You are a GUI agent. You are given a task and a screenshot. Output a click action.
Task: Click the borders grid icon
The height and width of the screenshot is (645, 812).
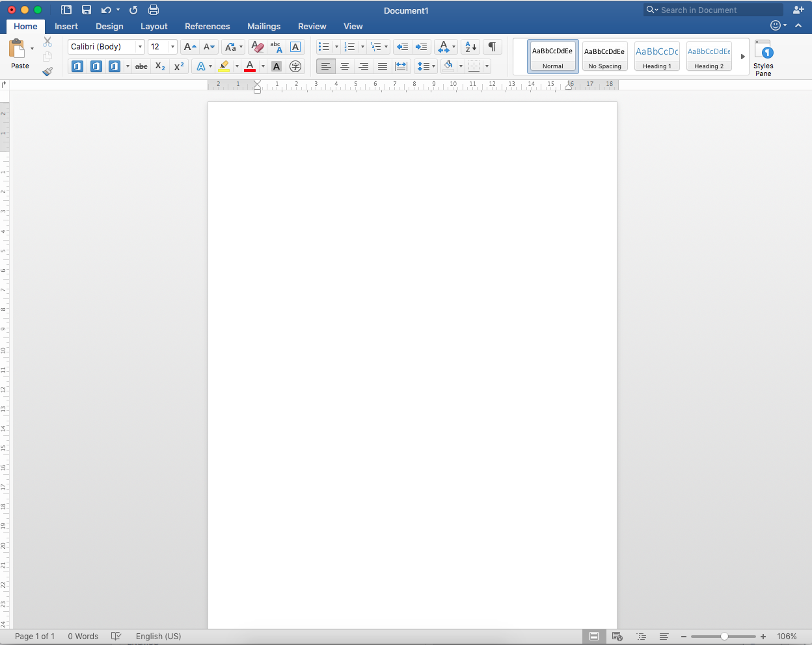coord(474,66)
